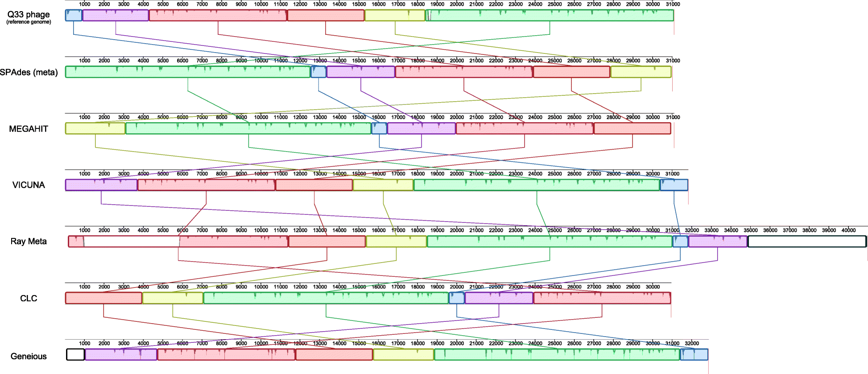The height and width of the screenshot is (374, 868).
Task: Select the white unaligned block ending Ray Meta row
Action: (807, 242)
